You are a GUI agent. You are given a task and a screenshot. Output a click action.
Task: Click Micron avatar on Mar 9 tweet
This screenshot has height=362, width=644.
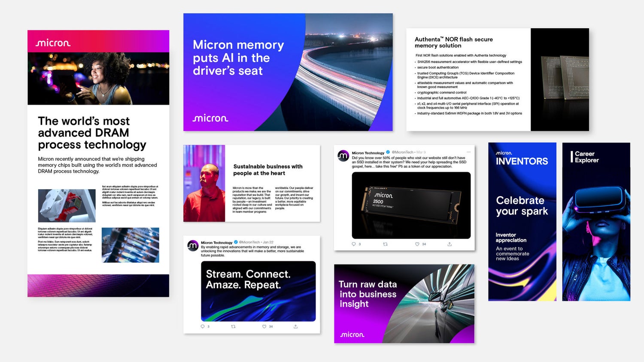[343, 156]
